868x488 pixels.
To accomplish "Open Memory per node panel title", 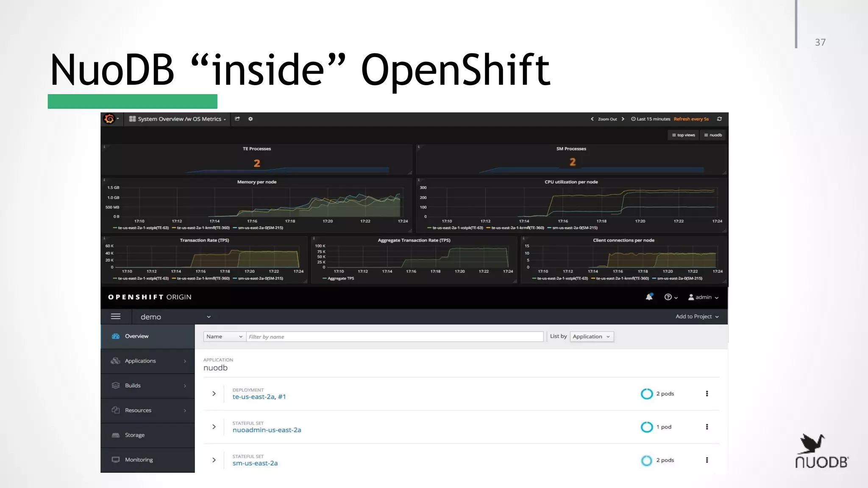I will point(256,182).
